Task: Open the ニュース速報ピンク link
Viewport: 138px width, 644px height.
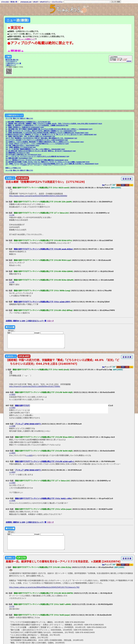Action: point(27,39)
